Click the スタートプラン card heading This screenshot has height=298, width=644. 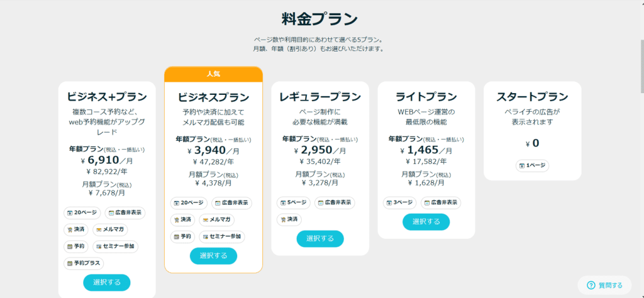[x=532, y=97]
